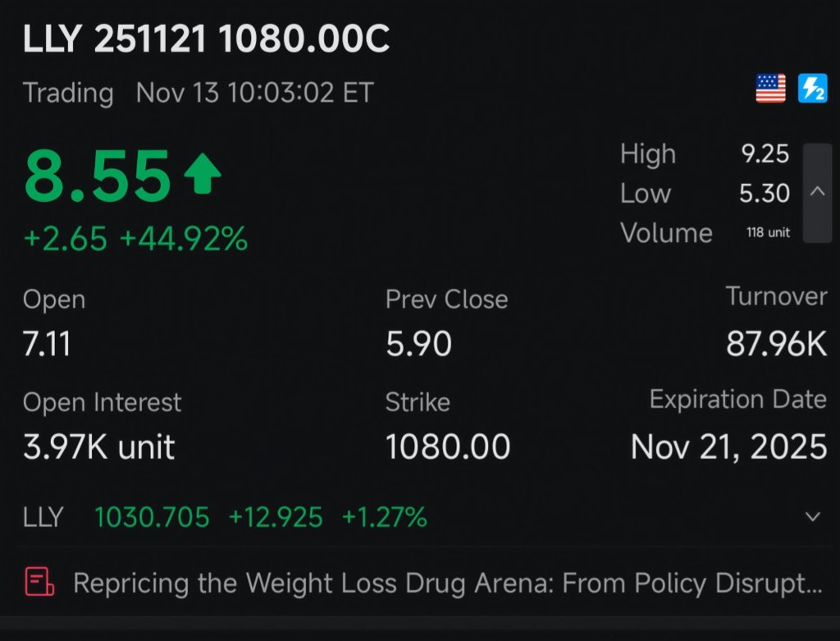Screen dimensions: 840x641
Task: Click the Prev Close value 5.90
Action: point(418,345)
